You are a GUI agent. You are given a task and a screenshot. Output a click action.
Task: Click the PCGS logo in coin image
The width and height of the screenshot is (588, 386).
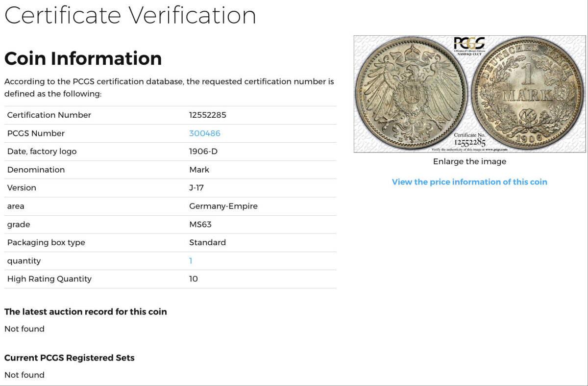[469, 44]
